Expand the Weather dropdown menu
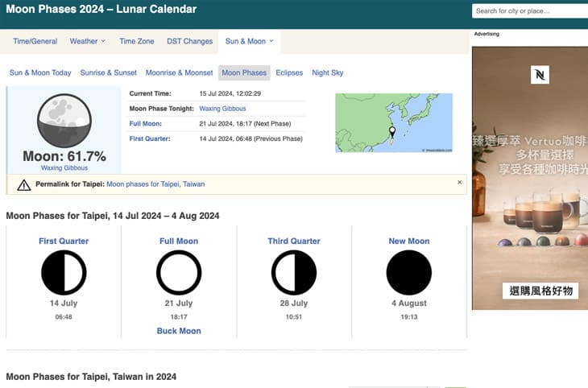Screen dimensions: 588x388 tap(87, 41)
